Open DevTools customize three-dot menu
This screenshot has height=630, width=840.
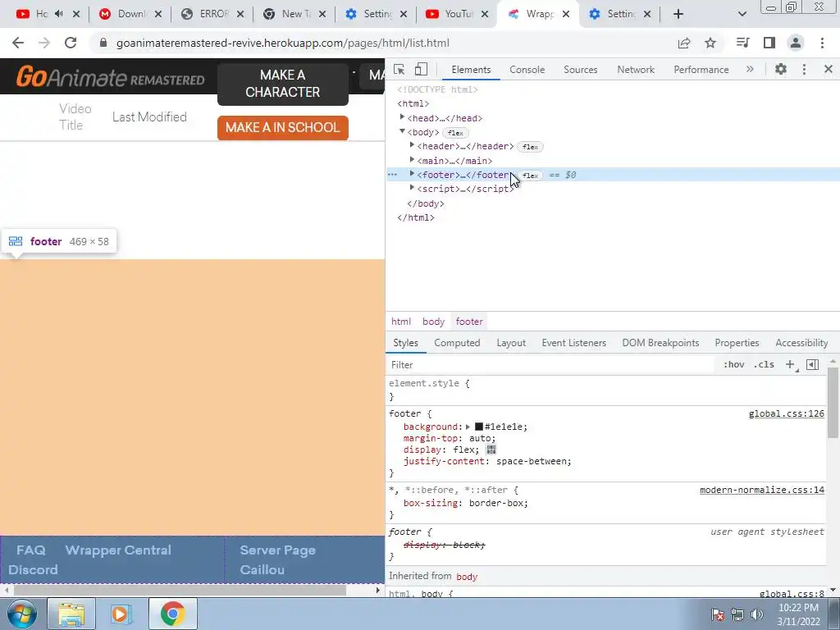804,69
